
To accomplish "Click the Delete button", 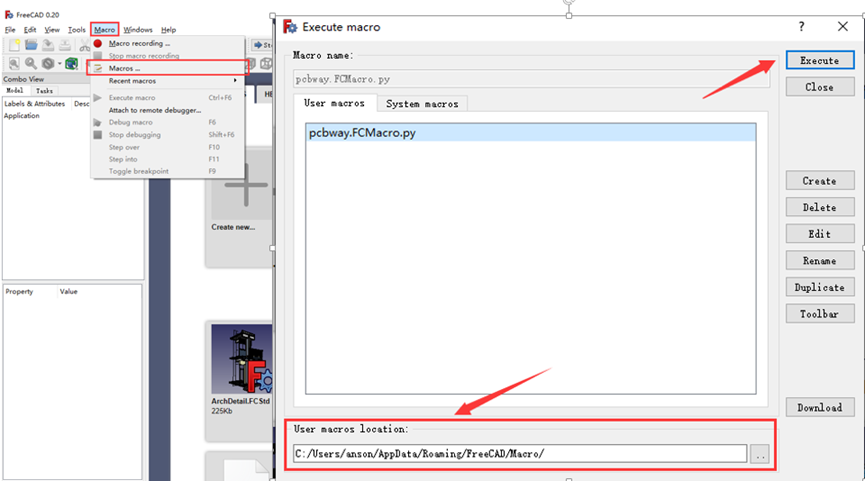I will (820, 207).
